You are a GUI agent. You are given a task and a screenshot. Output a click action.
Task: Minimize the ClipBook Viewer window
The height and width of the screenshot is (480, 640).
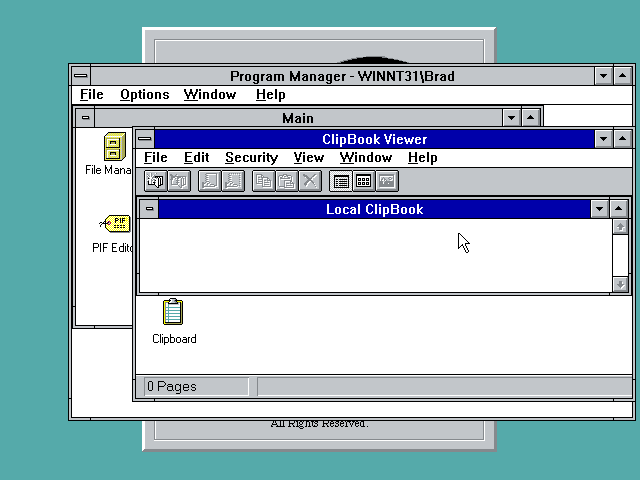(603, 139)
